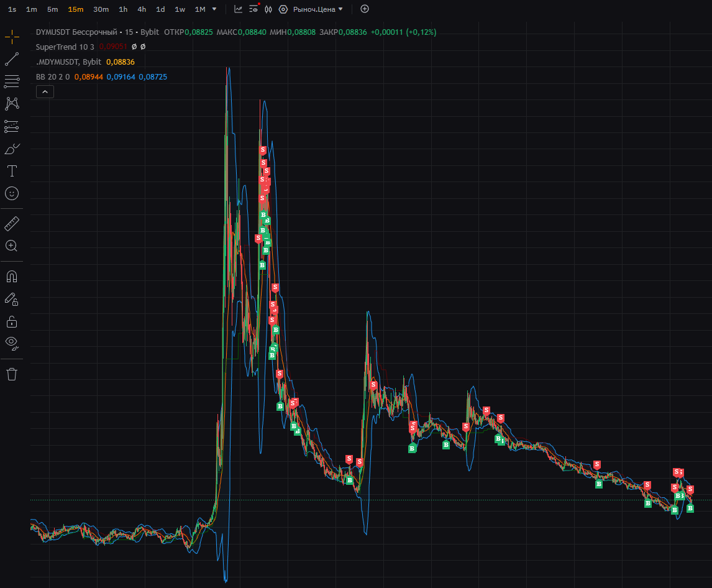Click the price change +0,00011 (+0,12%)
This screenshot has width=712, height=588.
point(404,32)
